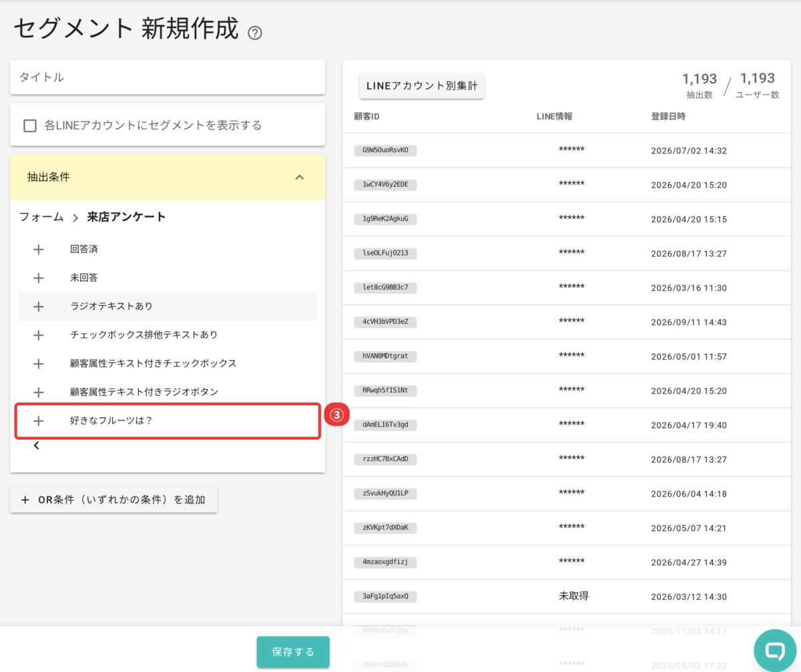Click plus icon beside 未回答
801x672 pixels.
[x=38, y=278]
